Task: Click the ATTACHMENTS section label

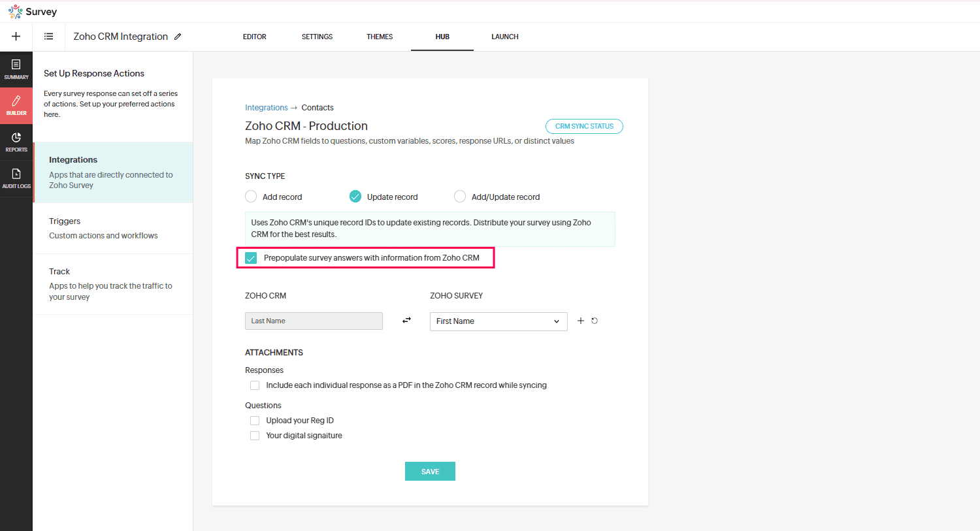Action: [x=274, y=353]
